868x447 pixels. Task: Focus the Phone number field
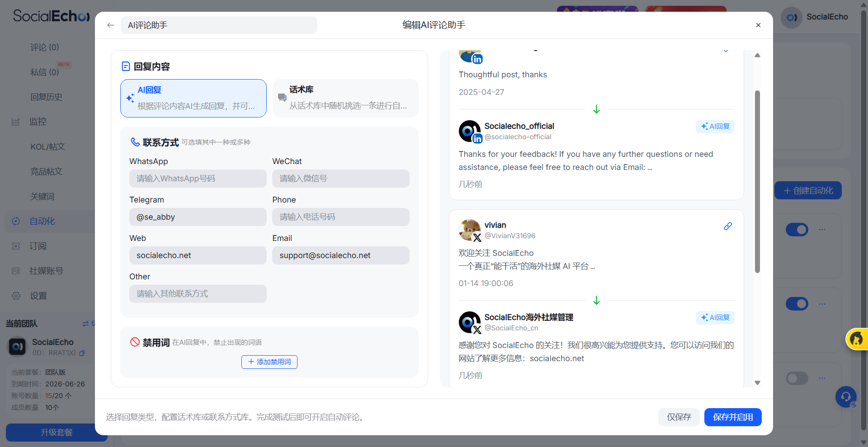click(x=341, y=217)
